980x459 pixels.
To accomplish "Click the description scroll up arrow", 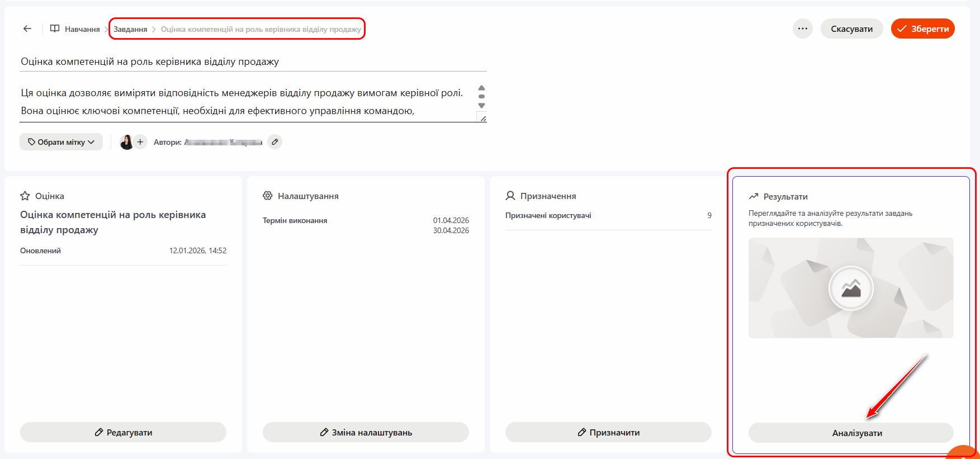I will pyautogui.click(x=481, y=88).
